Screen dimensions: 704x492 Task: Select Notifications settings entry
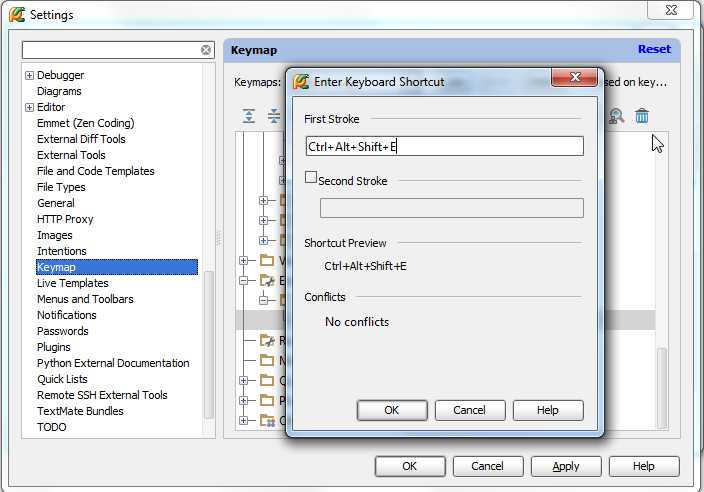click(x=66, y=315)
